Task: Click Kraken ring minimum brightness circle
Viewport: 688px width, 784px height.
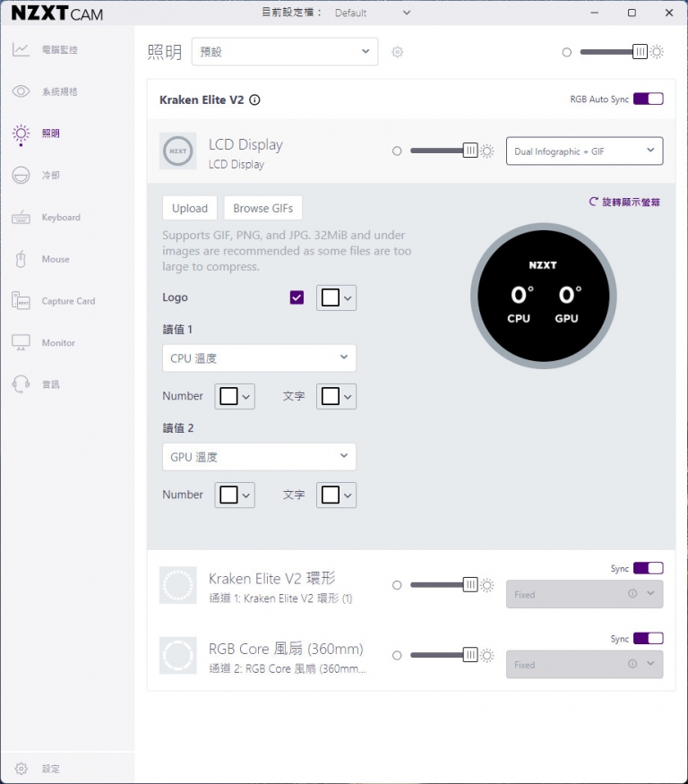Action: [x=397, y=585]
